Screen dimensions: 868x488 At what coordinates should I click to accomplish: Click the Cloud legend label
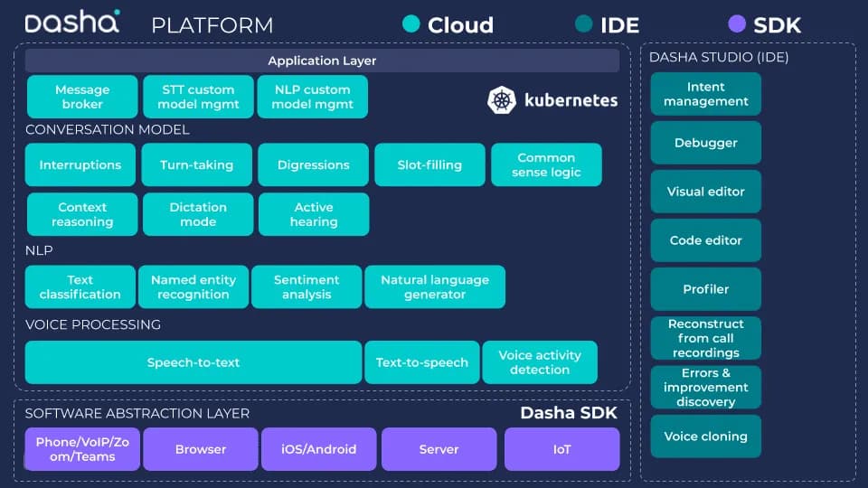[460, 25]
